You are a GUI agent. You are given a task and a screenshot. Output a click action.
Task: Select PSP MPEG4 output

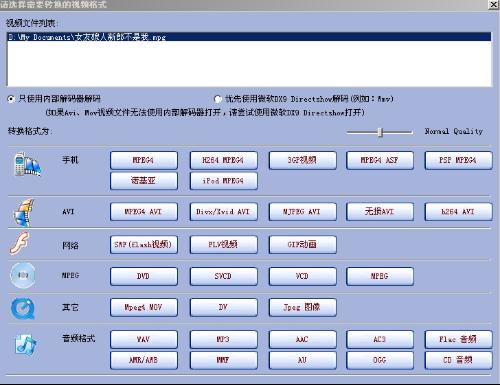458,160
